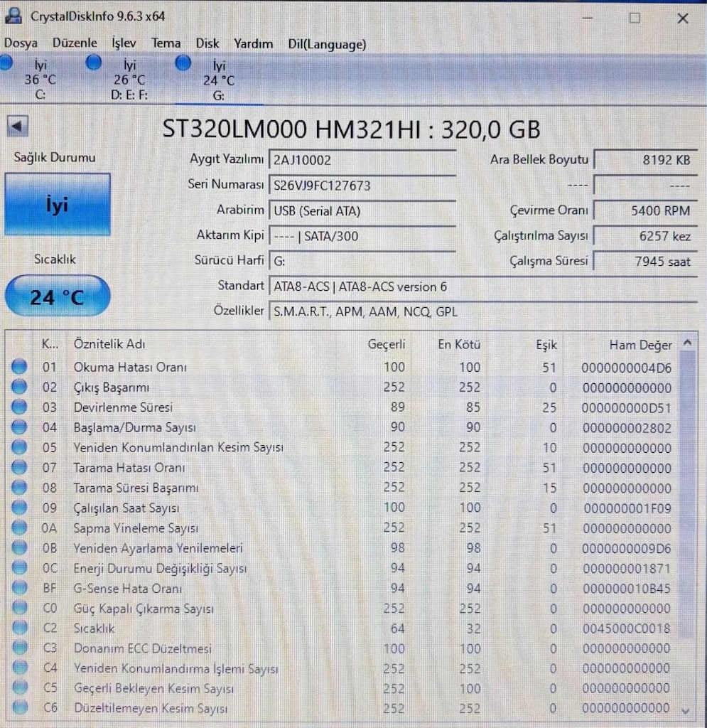This screenshot has width=707, height=728.
Task: Click the firmware field 2AJ10002
Action: click(362, 160)
